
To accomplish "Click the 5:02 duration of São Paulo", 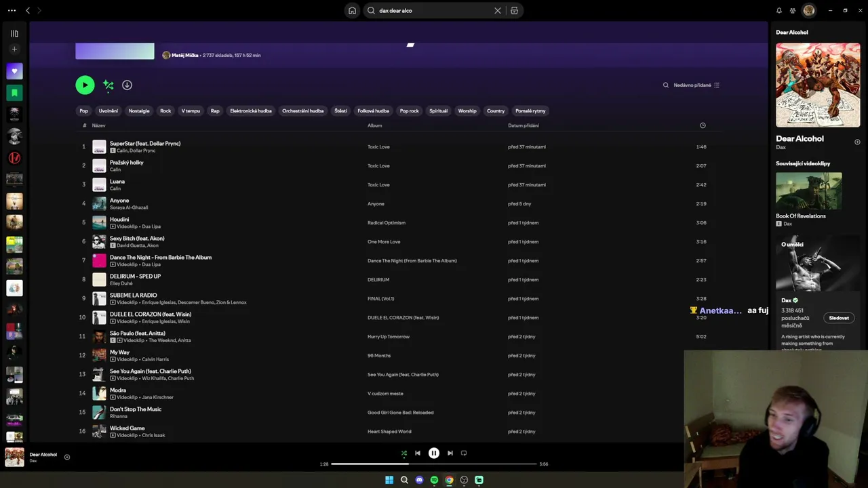I will tap(701, 336).
